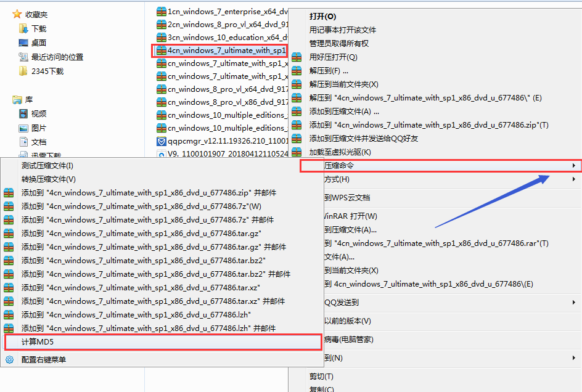582x392 pixels.
Task: Select 管理员取得所有权 menu entry
Action: click(x=338, y=44)
